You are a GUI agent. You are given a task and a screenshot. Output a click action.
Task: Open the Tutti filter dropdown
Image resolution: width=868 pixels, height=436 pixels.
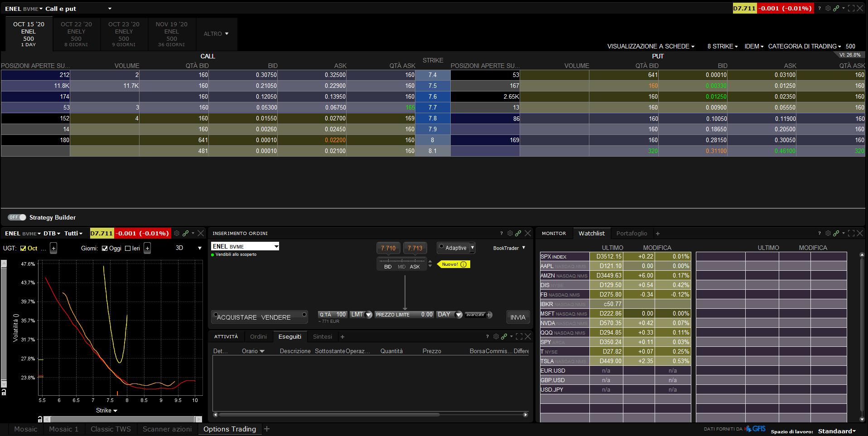pyautogui.click(x=73, y=233)
